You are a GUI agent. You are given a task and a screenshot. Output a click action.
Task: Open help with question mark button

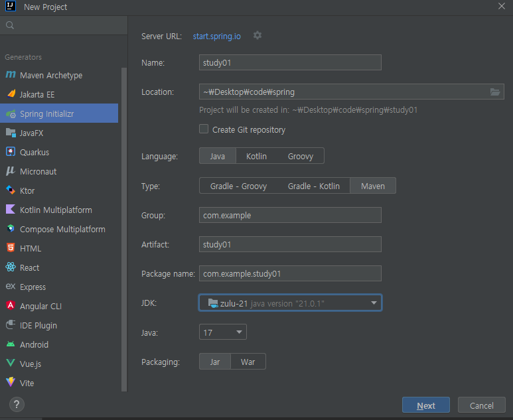[17, 405]
